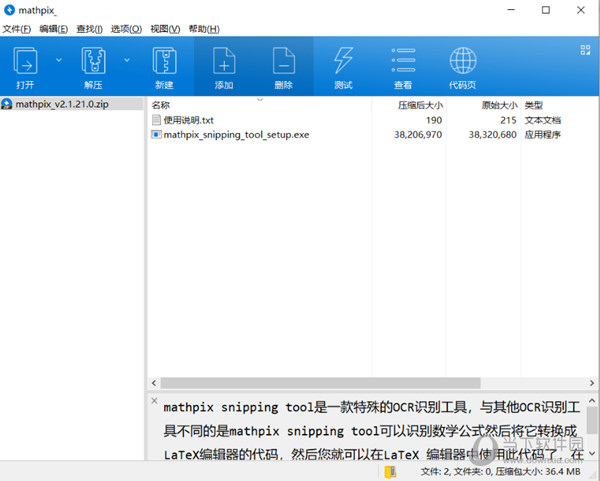The image size is (600, 481).
Task: Click the 新建 (New archive) icon
Action: (165, 60)
